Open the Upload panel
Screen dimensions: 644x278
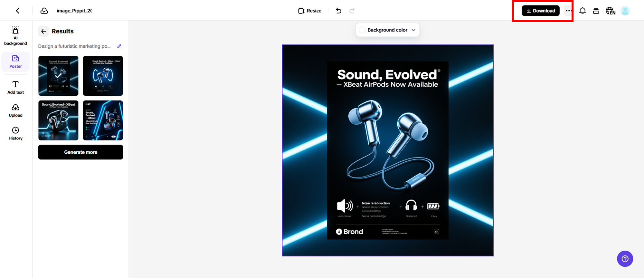click(15, 110)
